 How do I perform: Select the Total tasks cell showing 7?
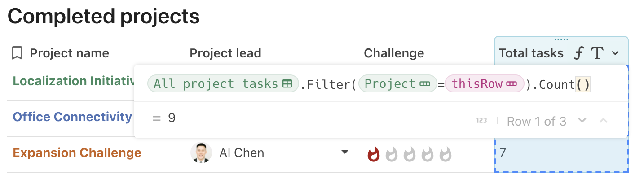coord(561,154)
